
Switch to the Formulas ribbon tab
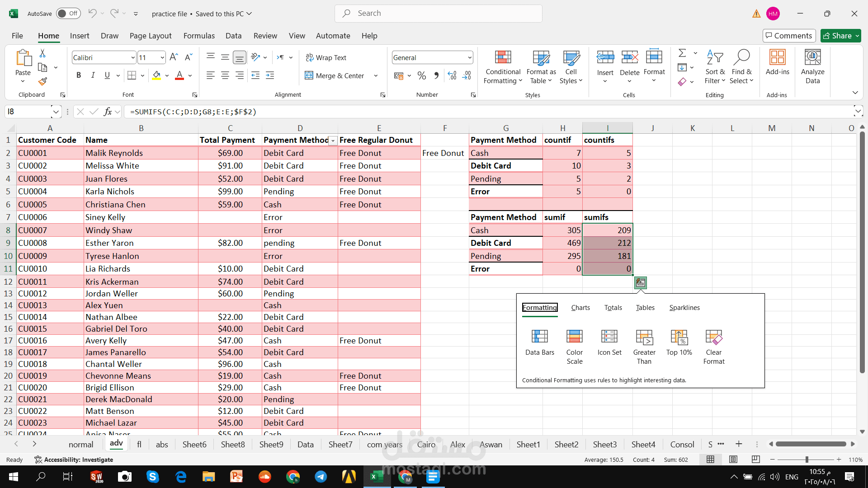[199, 36]
